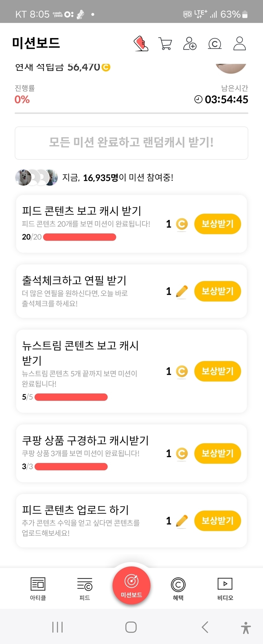The image size is (263, 644).
Task: Claim reward for 피드 콘텐츠 업로드 하기
Action: (217, 521)
